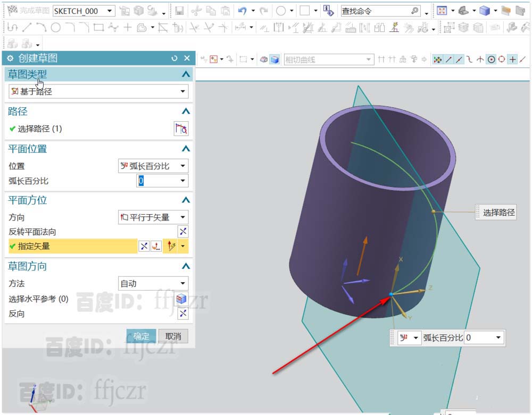Viewport: 532px width, 415px height.
Task: Click the information window icon
Action: point(328,11)
